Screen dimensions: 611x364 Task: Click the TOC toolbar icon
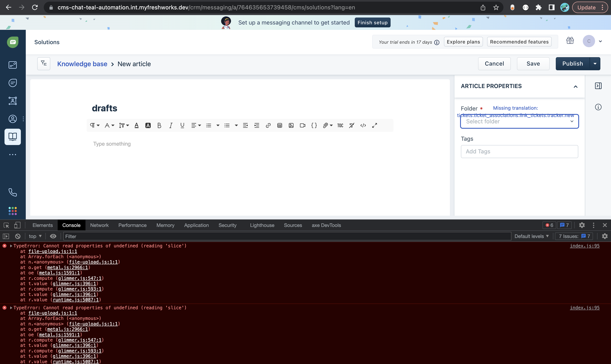[340, 125]
